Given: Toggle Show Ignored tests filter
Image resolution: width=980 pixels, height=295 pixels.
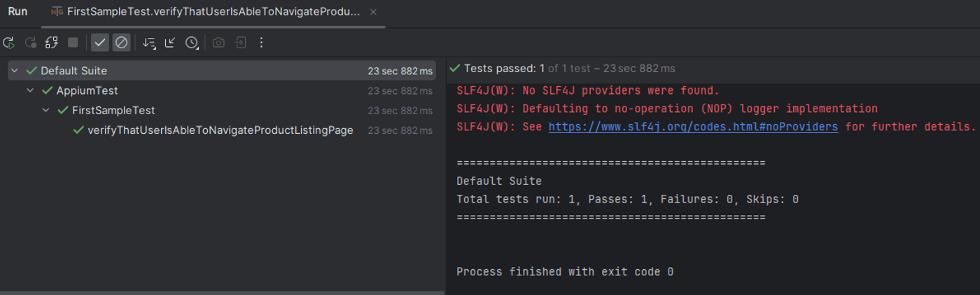Looking at the screenshot, I should click(x=121, y=43).
